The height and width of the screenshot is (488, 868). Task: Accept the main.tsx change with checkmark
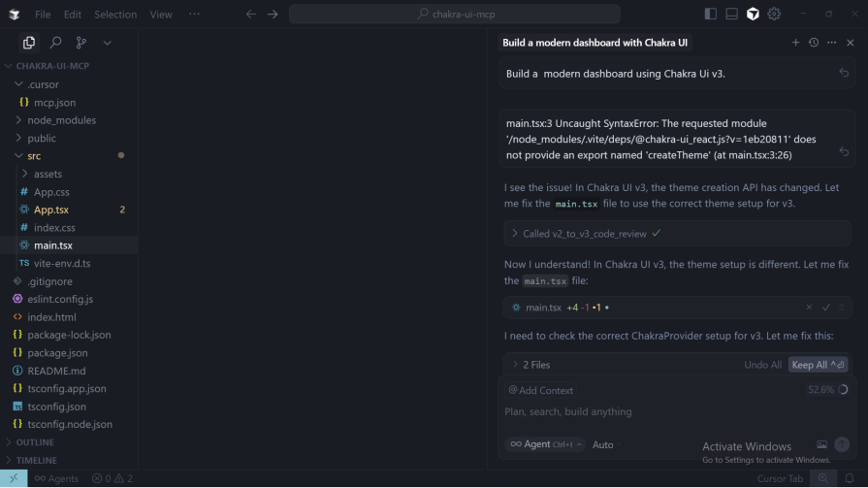click(x=826, y=308)
